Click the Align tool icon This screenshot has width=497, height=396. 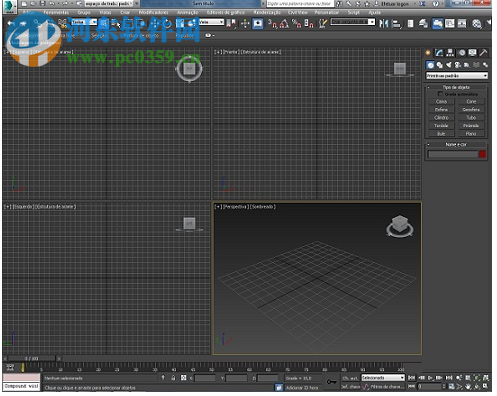pos(397,24)
